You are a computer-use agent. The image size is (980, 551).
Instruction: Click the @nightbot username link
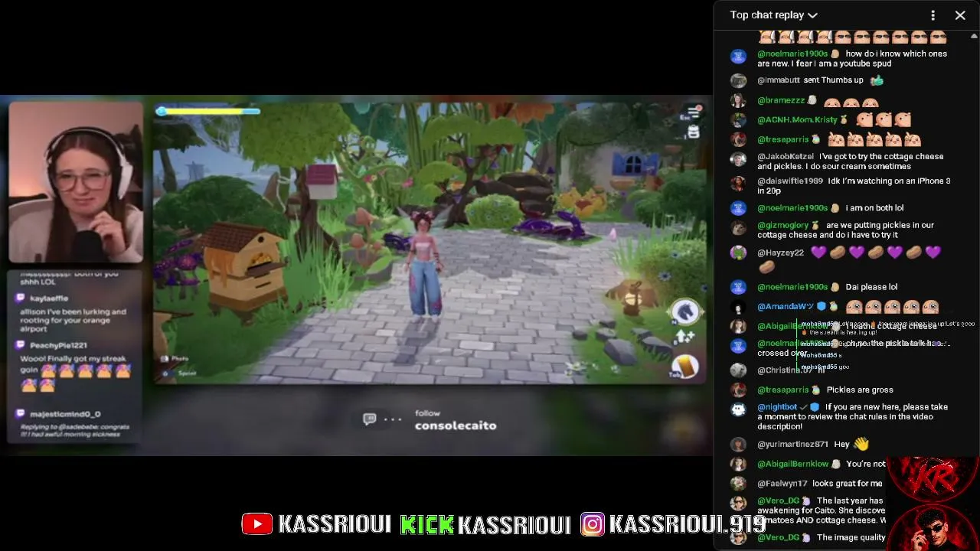point(777,407)
